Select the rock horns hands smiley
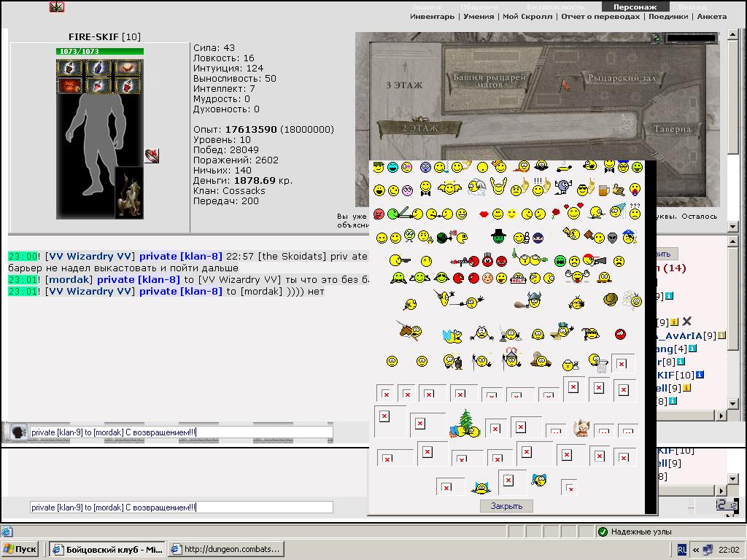The width and height of the screenshot is (747, 560). (498, 187)
